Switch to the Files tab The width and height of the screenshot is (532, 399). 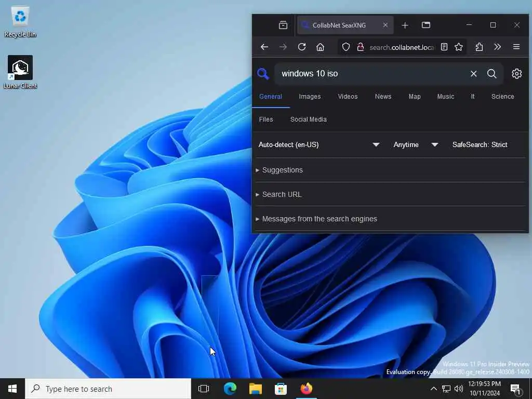pyautogui.click(x=266, y=119)
